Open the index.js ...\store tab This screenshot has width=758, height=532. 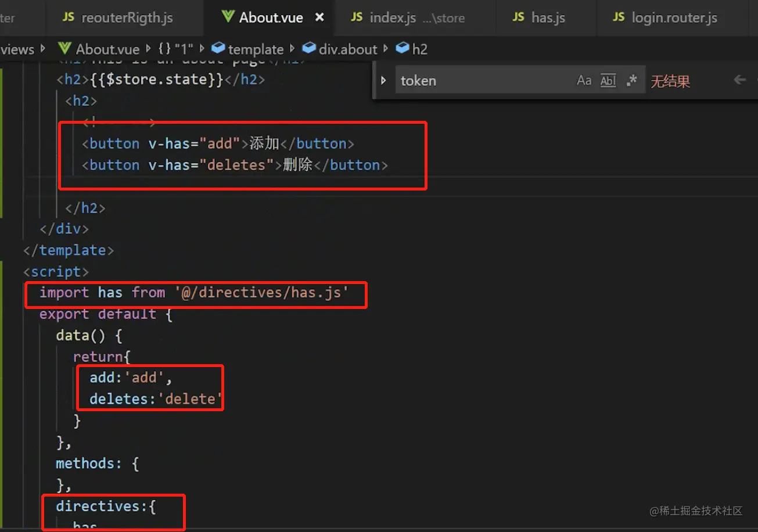[x=408, y=17]
